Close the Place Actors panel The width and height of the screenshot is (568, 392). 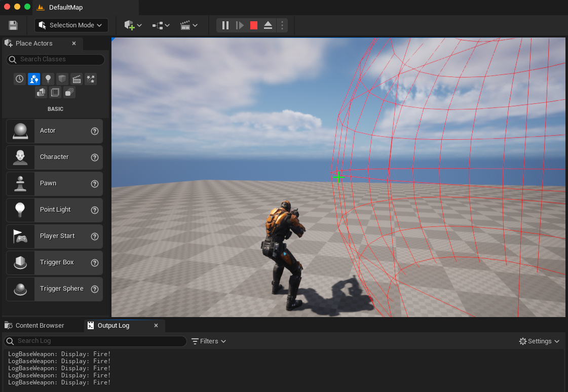pyautogui.click(x=74, y=44)
